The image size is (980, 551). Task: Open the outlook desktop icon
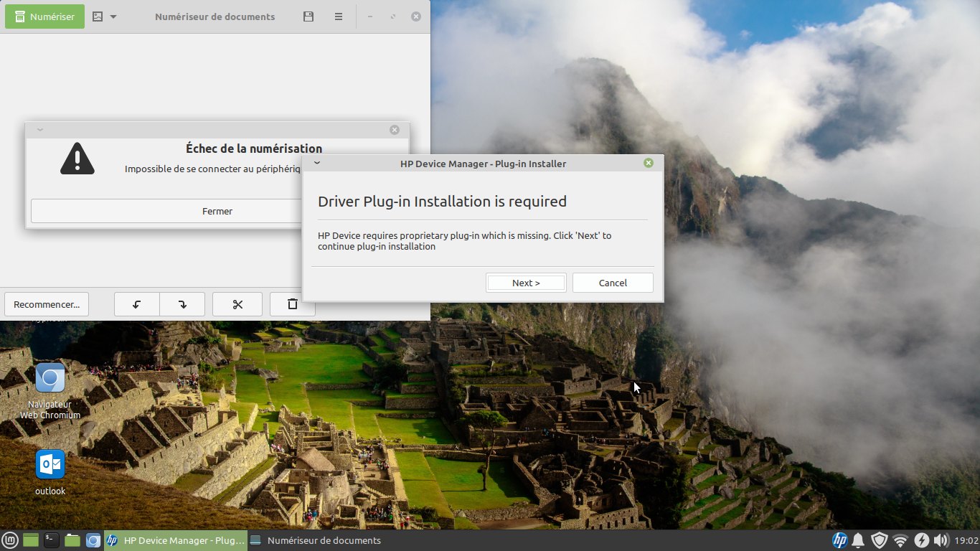pos(50,471)
